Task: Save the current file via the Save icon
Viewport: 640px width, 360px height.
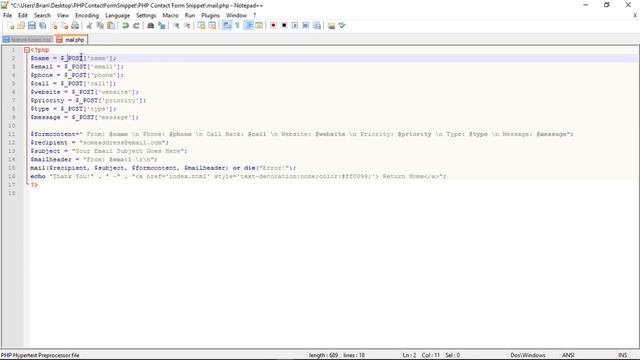Action: point(32,26)
